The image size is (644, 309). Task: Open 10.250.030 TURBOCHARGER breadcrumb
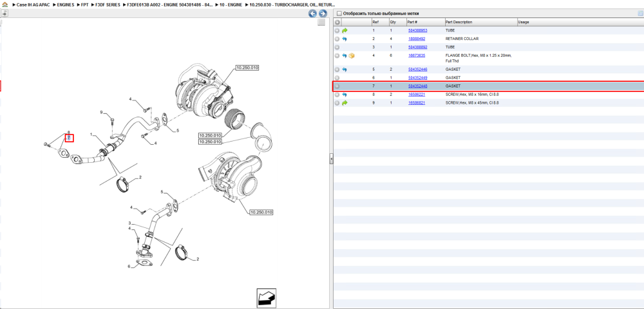click(x=291, y=4)
